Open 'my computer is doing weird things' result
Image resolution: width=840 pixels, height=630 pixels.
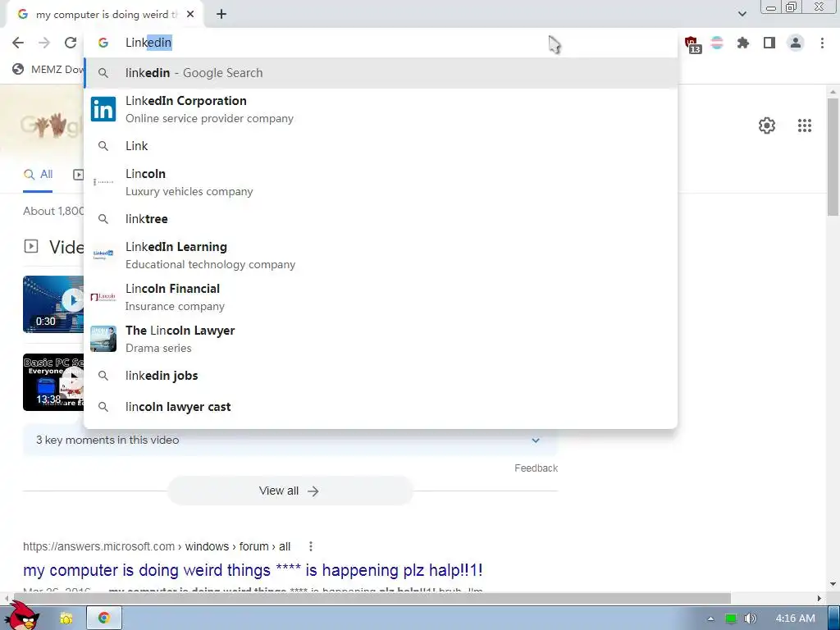[x=253, y=570]
